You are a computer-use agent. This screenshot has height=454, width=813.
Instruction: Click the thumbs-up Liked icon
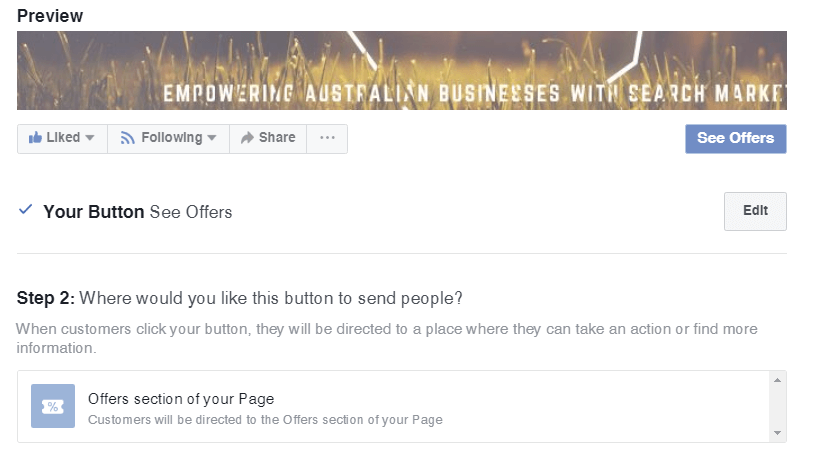click(x=35, y=137)
